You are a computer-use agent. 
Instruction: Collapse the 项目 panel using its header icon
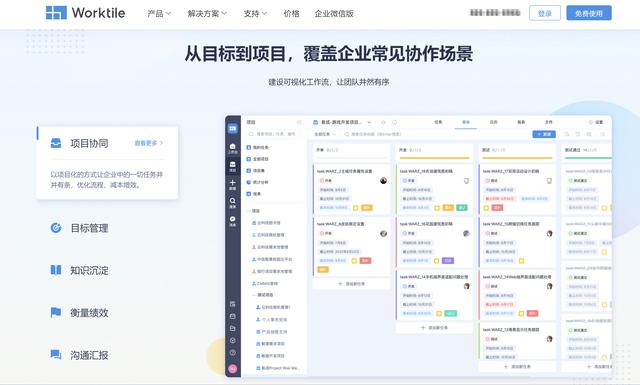[299, 122]
